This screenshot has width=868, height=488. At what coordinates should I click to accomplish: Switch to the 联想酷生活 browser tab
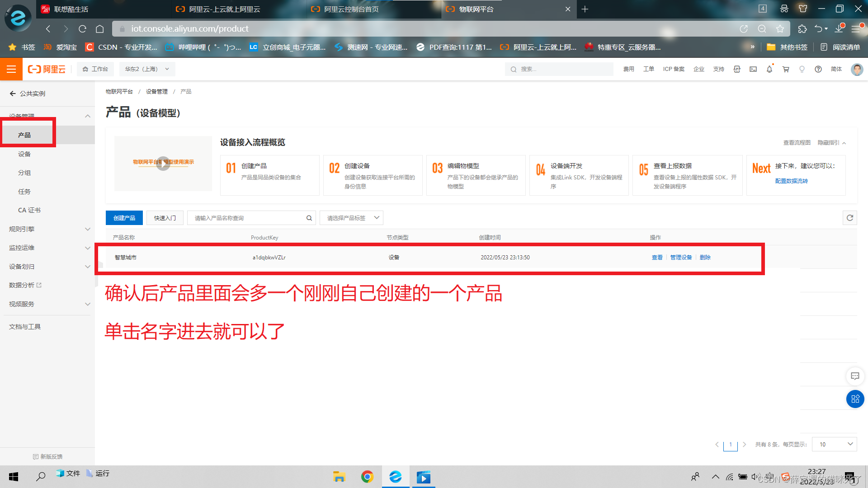pyautogui.click(x=71, y=9)
